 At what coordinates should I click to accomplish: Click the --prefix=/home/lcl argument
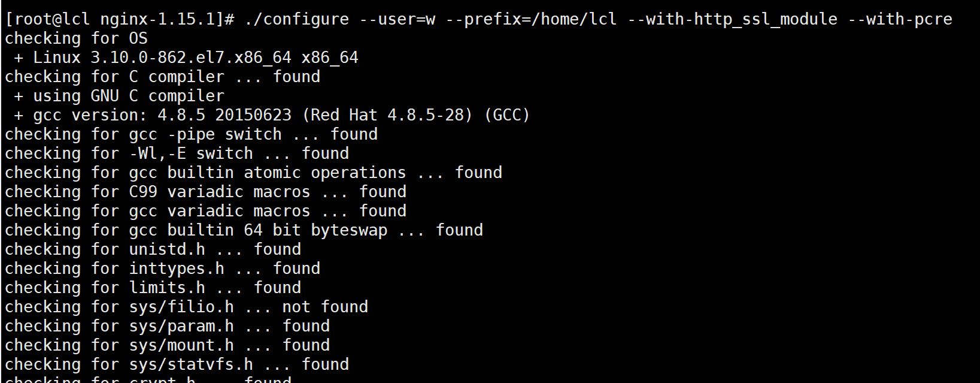coord(532,20)
